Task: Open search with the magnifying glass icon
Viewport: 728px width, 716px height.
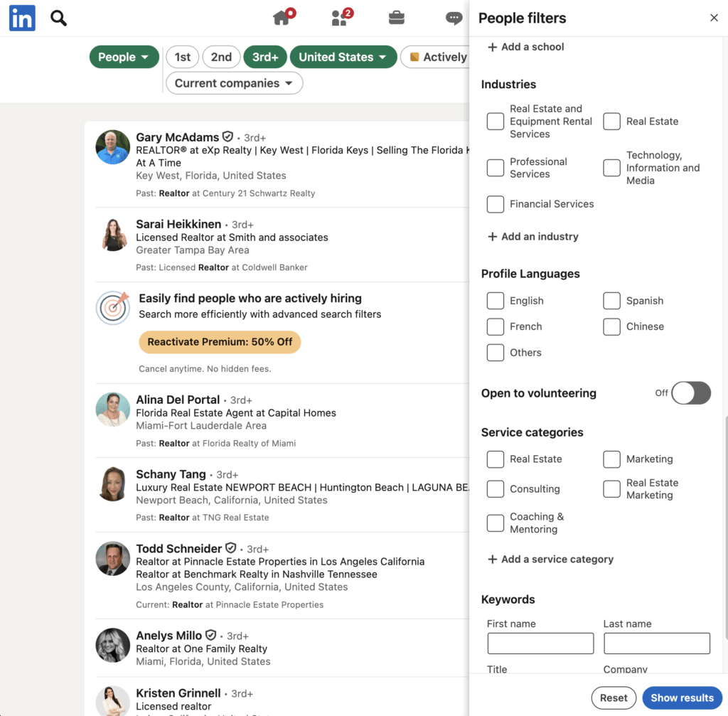Action: (x=59, y=18)
